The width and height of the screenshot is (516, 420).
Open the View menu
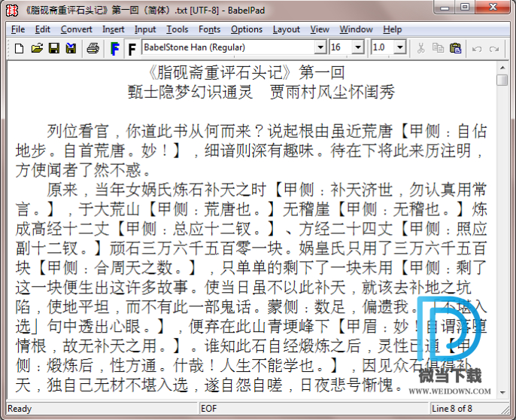[x=320, y=29]
